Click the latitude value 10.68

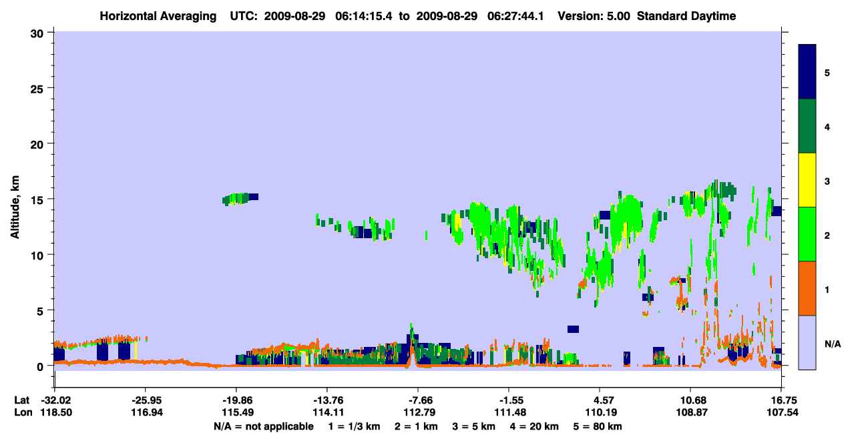click(x=690, y=400)
